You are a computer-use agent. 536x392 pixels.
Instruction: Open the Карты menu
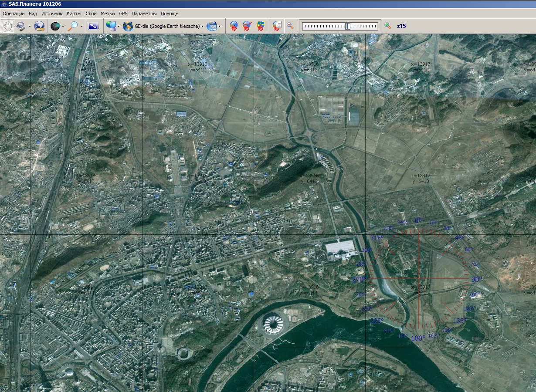coord(74,14)
